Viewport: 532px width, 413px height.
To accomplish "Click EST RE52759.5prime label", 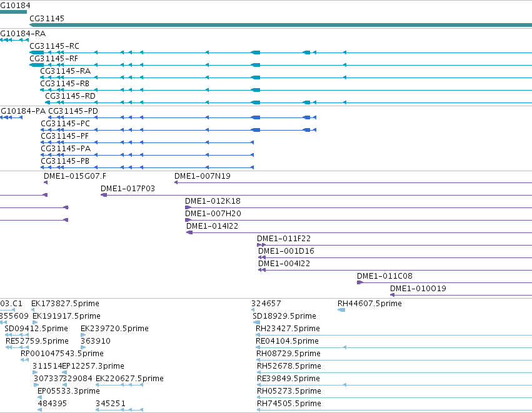I will point(38,341).
